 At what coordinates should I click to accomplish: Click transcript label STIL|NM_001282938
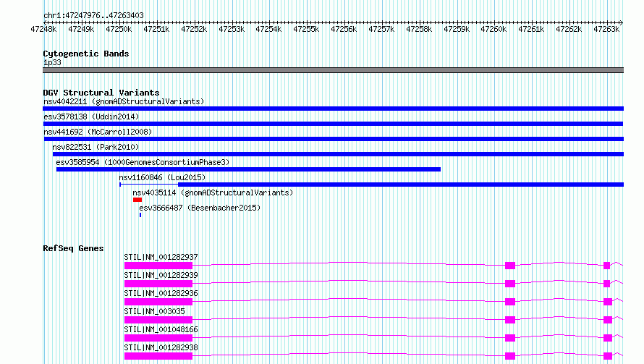tap(161, 347)
